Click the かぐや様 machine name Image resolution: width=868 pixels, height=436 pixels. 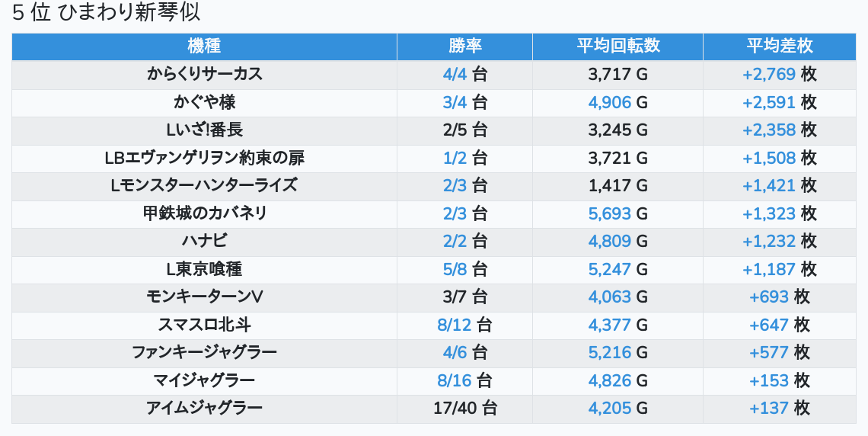pos(204,102)
